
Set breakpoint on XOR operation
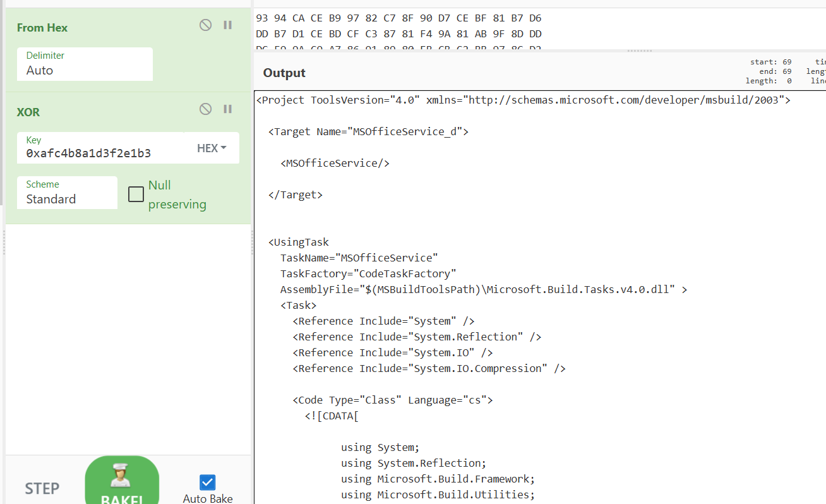click(228, 109)
